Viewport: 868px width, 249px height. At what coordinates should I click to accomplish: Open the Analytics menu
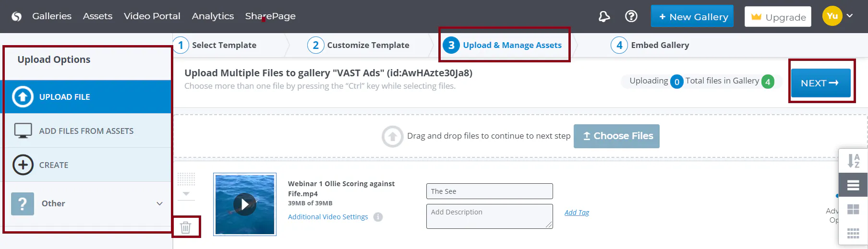pyautogui.click(x=213, y=16)
